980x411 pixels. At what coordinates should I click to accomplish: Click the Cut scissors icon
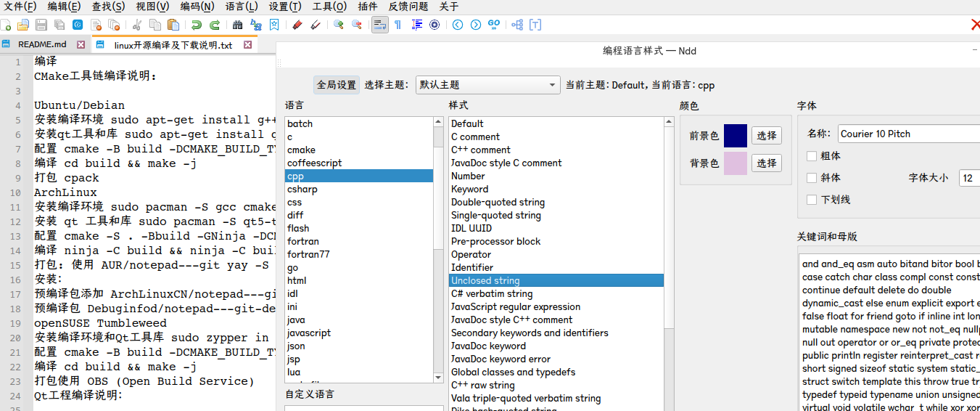tap(136, 25)
